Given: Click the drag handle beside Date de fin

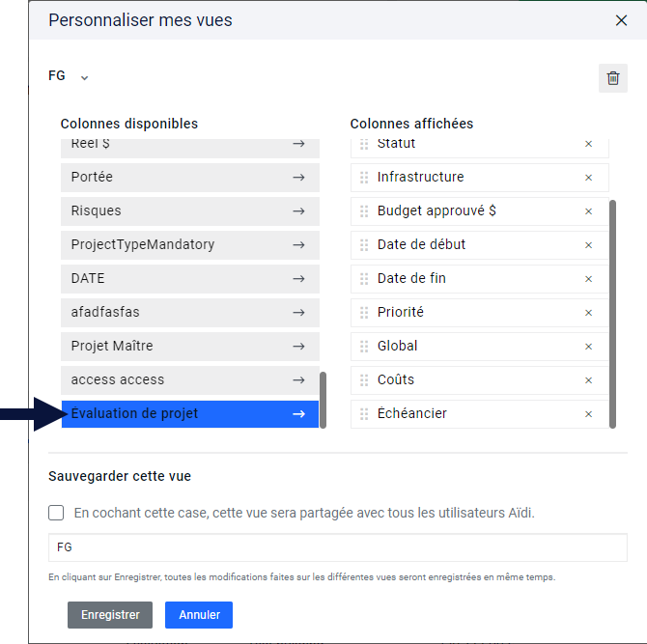Looking at the screenshot, I should point(364,279).
